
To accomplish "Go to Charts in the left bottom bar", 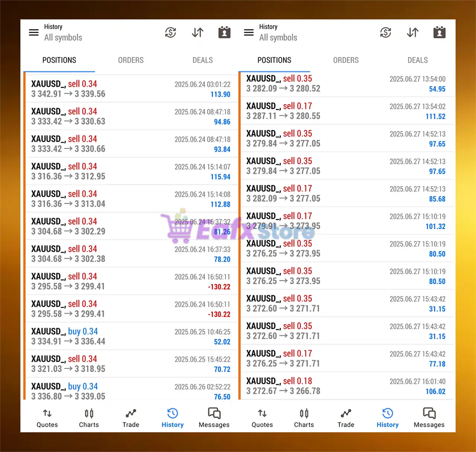I will pos(89,418).
